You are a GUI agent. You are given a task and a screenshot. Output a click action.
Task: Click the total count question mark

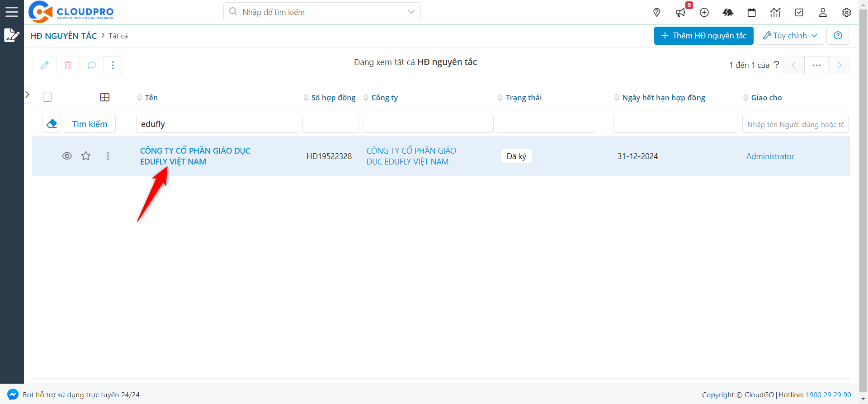coord(776,65)
